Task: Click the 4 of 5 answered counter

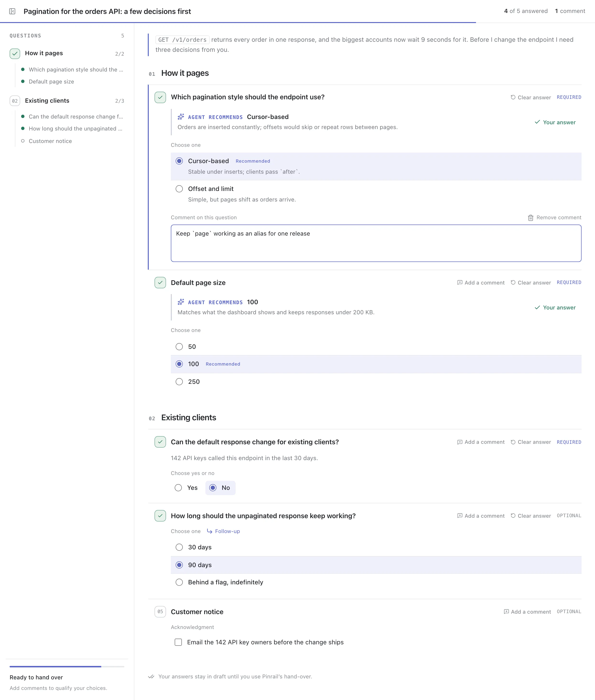Action: (x=526, y=11)
